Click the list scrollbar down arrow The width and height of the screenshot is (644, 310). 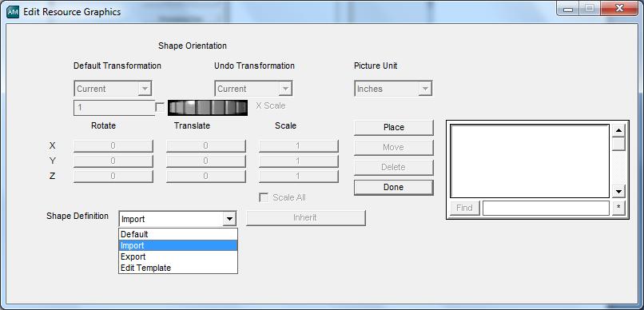(x=618, y=191)
